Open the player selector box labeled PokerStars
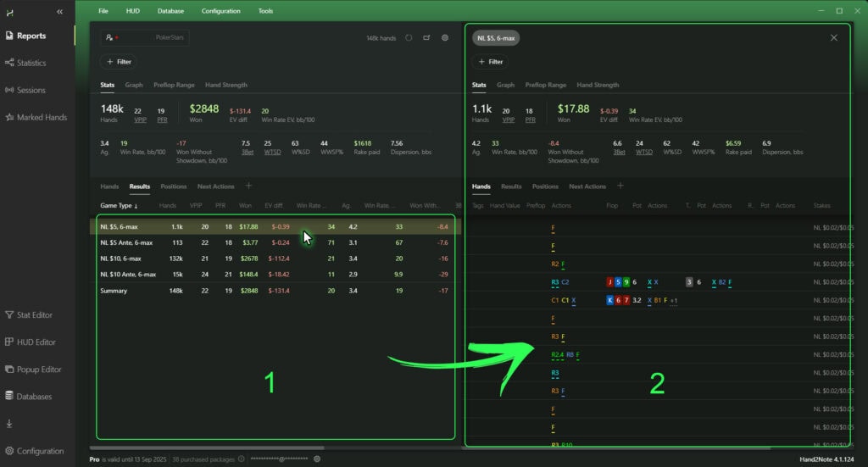Image resolution: width=868 pixels, height=467 pixels. pos(144,38)
